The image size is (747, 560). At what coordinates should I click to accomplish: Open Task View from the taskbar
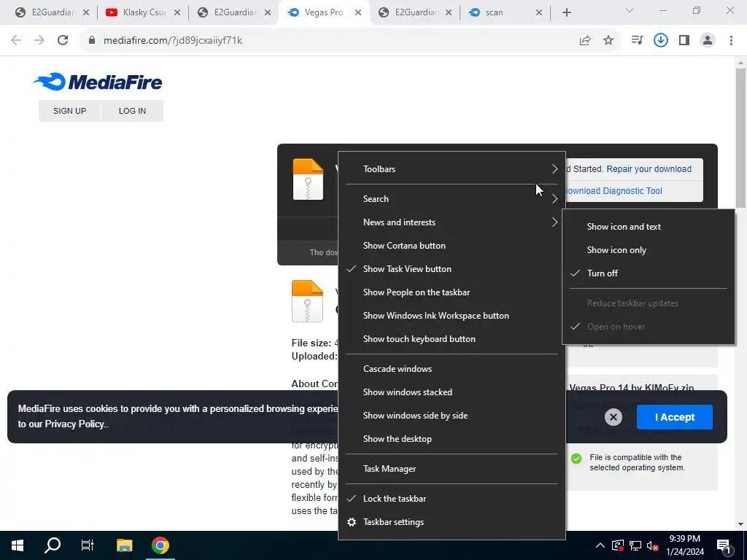tap(88, 545)
